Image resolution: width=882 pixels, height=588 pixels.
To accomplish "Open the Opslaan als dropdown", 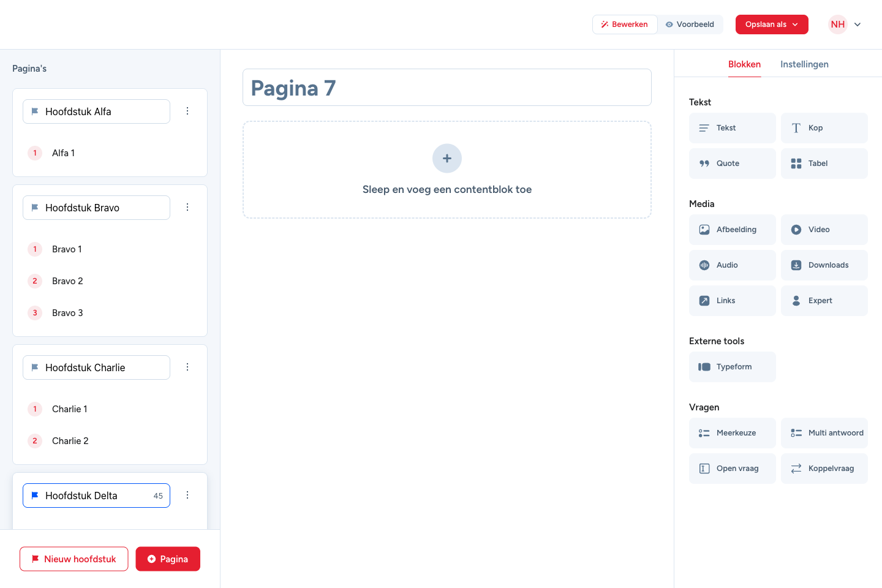I will 772,24.
